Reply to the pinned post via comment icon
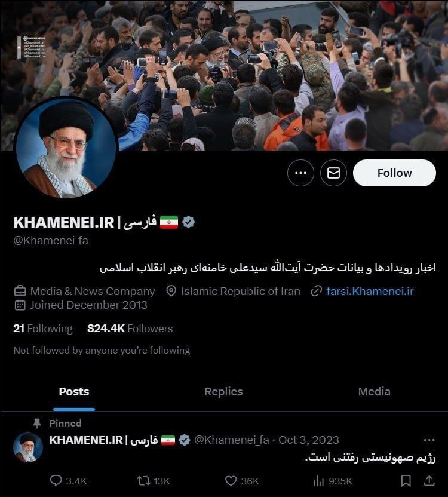The height and width of the screenshot is (497, 448). 56,481
